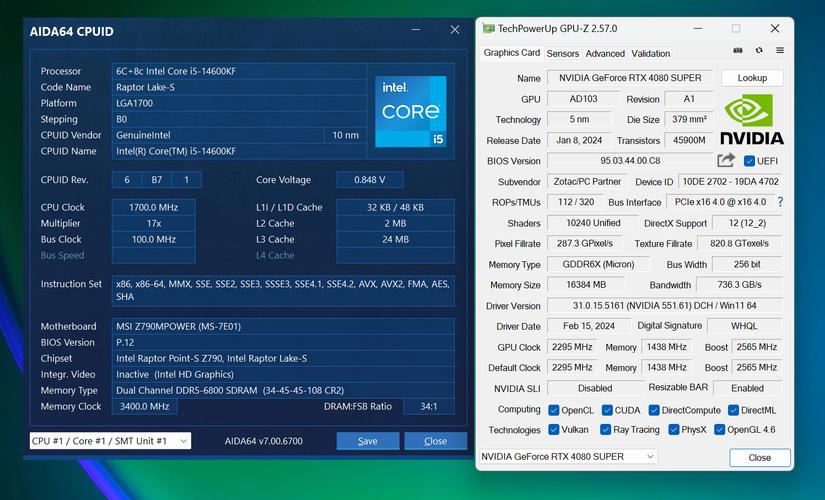Open the CPU core selector dropdown
The width and height of the screenshot is (825, 500).
point(110,441)
